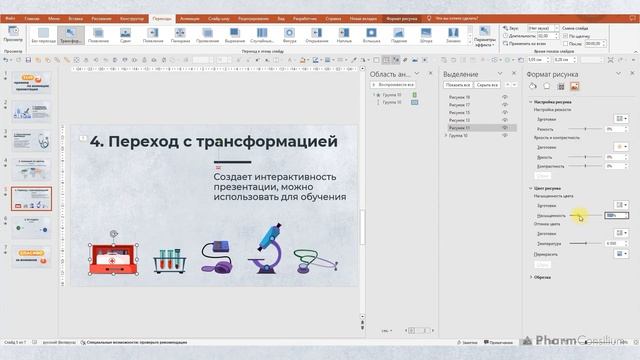Open 'Параметры эффекта' options
640x360 pixels.
(484, 36)
